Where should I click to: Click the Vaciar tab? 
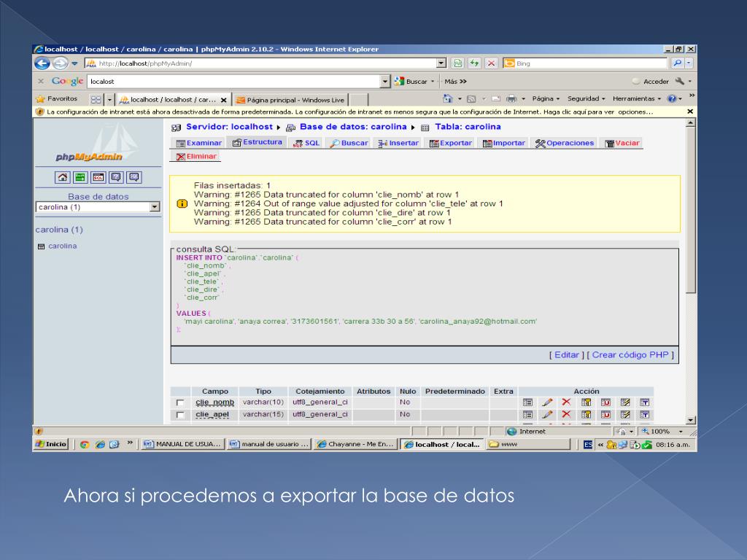point(622,143)
